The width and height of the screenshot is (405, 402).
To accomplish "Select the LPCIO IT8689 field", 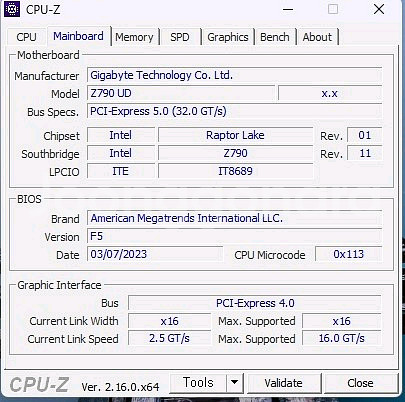I will coord(235,171).
